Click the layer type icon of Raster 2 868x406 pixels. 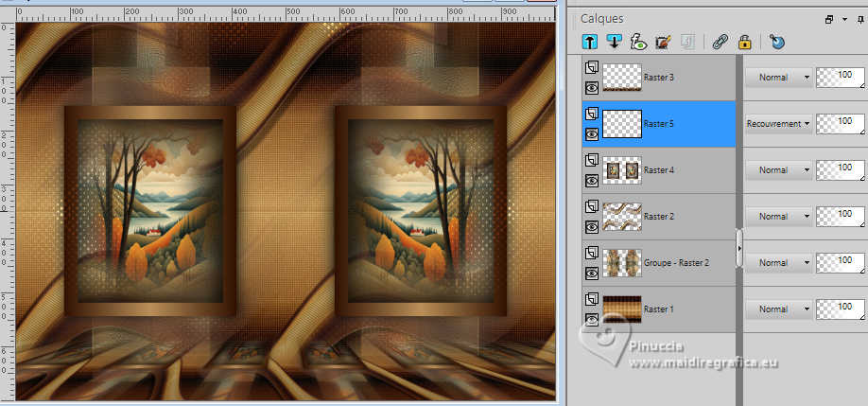click(x=591, y=206)
